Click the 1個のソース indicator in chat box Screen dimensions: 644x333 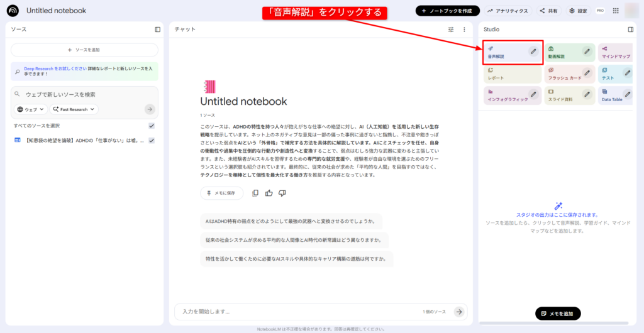click(x=434, y=312)
